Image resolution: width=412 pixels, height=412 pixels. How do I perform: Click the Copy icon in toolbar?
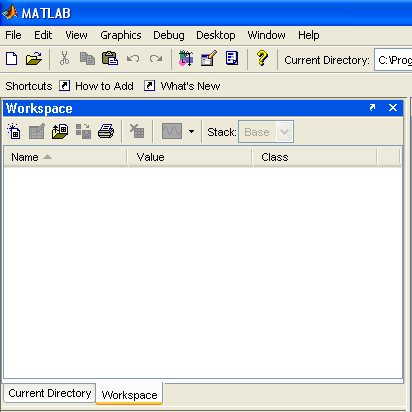coord(87,58)
